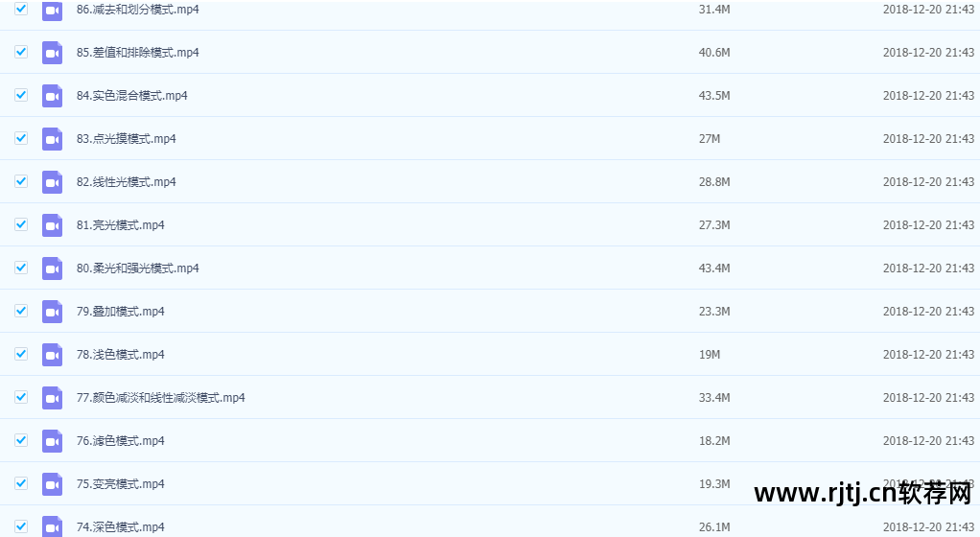Click the file name 78.浅色模式.mp4
Screen dimensions: 980x537
point(121,355)
